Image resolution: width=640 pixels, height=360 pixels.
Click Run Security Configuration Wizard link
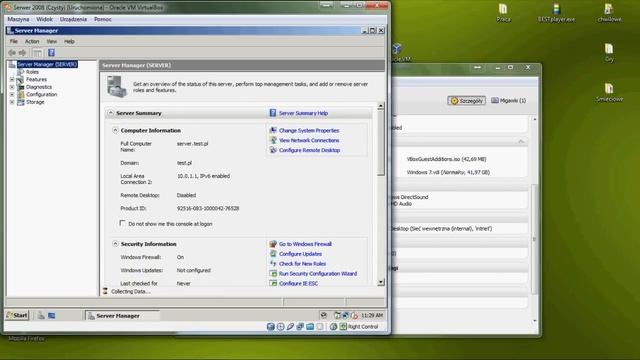tap(318, 273)
